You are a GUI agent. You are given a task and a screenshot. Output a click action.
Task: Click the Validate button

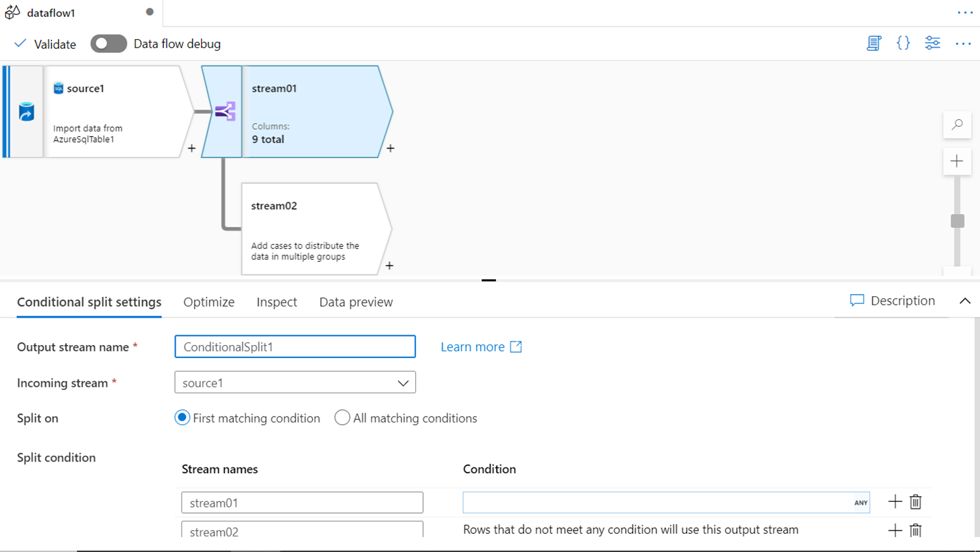coord(45,44)
